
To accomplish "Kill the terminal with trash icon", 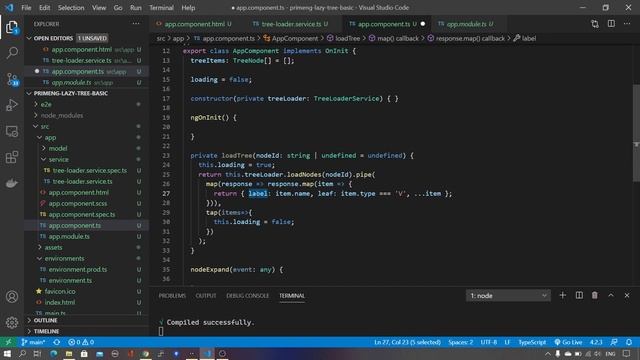I will click(x=595, y=295).
